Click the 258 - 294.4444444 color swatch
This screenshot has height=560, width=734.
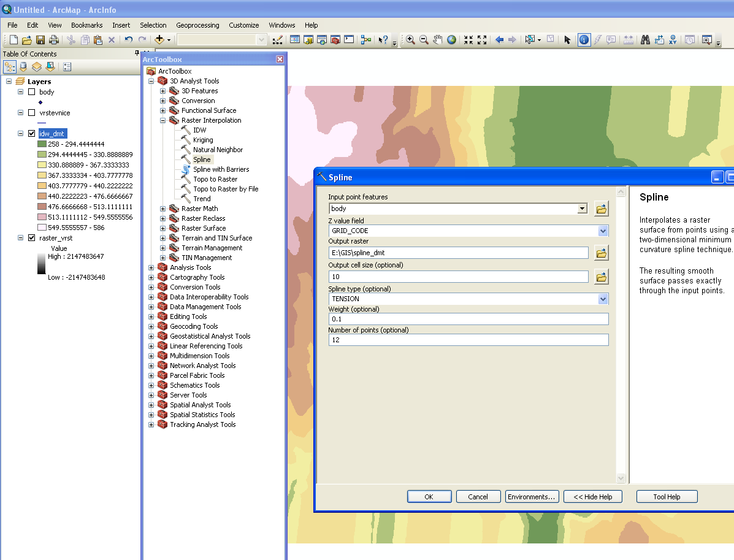coord(42,144)
